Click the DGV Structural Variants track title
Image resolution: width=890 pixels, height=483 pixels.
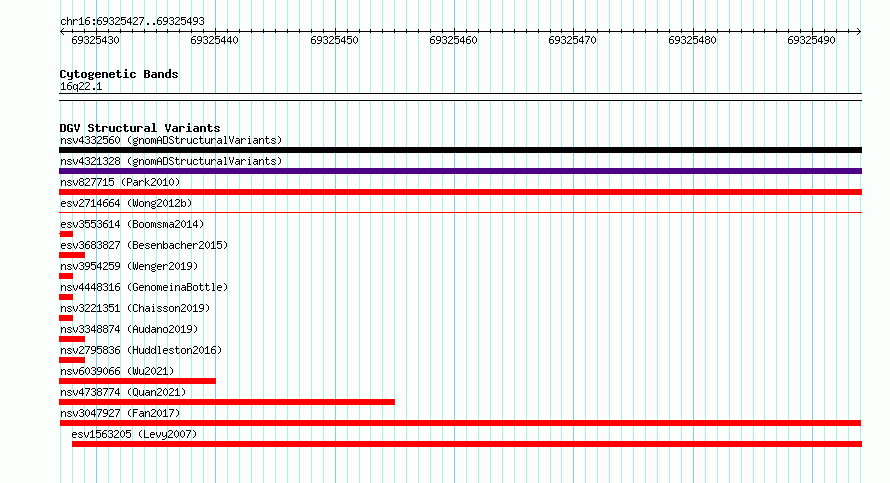tap(140, 128)
